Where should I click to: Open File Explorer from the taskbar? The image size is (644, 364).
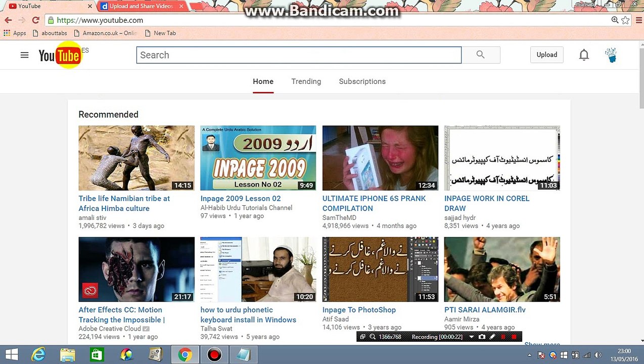tap(67, 354)
